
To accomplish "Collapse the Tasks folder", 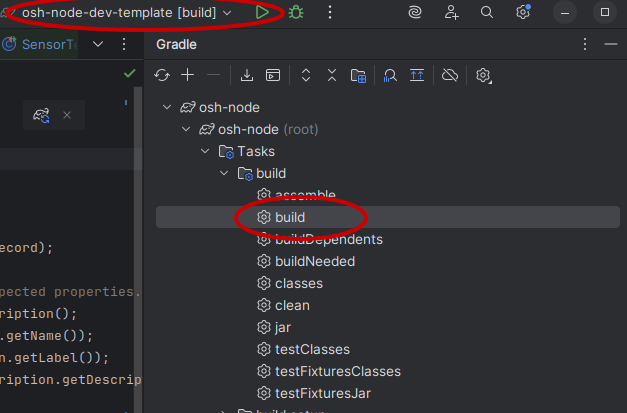I will (205, 151).
